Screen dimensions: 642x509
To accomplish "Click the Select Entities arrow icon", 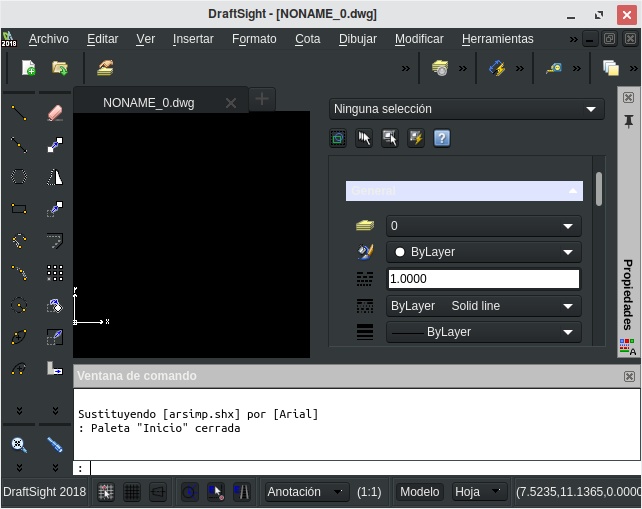I will click(364, 138).
